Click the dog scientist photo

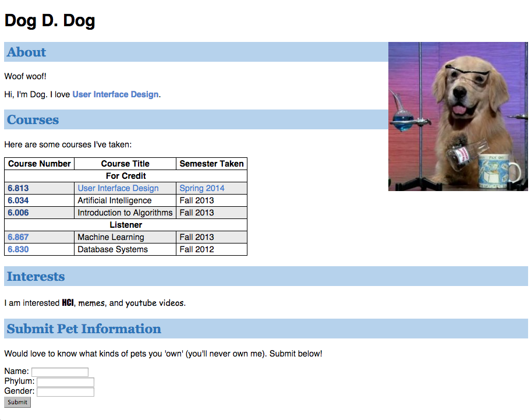[458, 116]
